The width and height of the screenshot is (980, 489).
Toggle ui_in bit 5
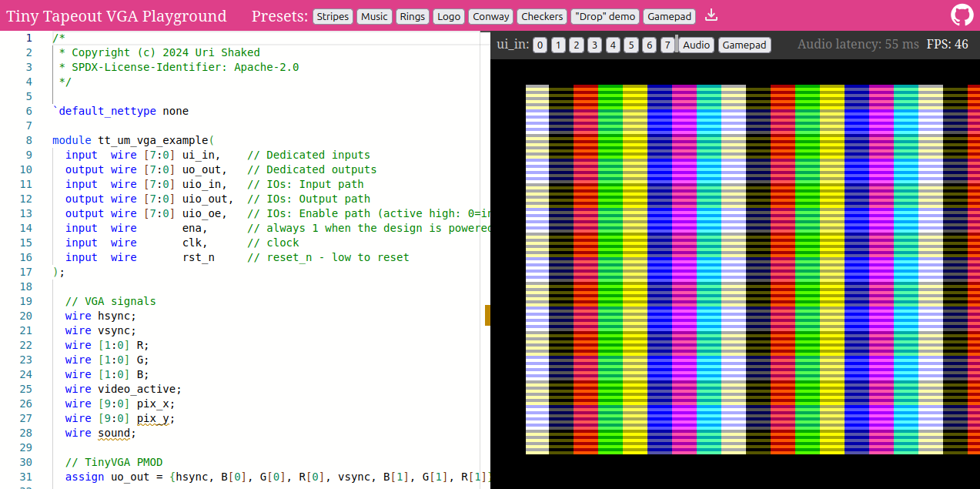631,45
